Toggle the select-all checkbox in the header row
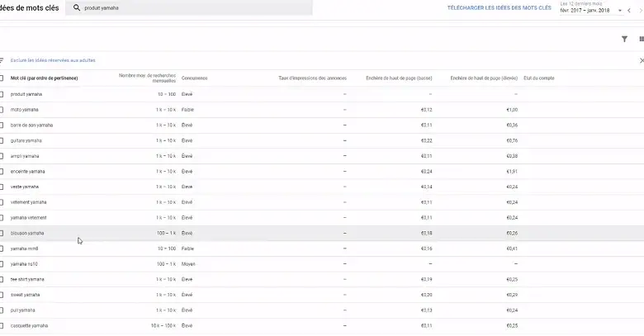Viewport: 644px width, 336px height. 1,78
